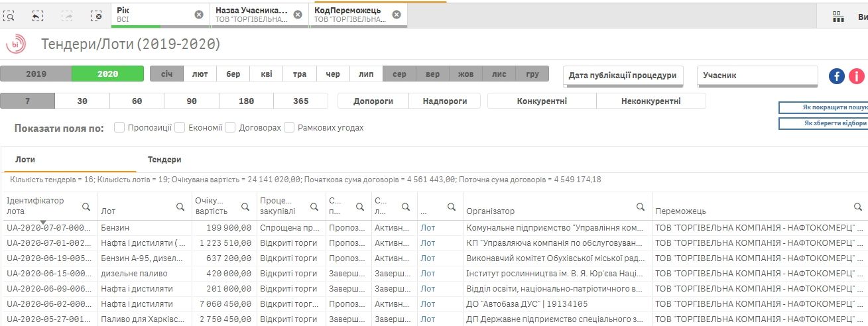Select month лют
This screenshot has width=868, height=326.
pos(200,74)
